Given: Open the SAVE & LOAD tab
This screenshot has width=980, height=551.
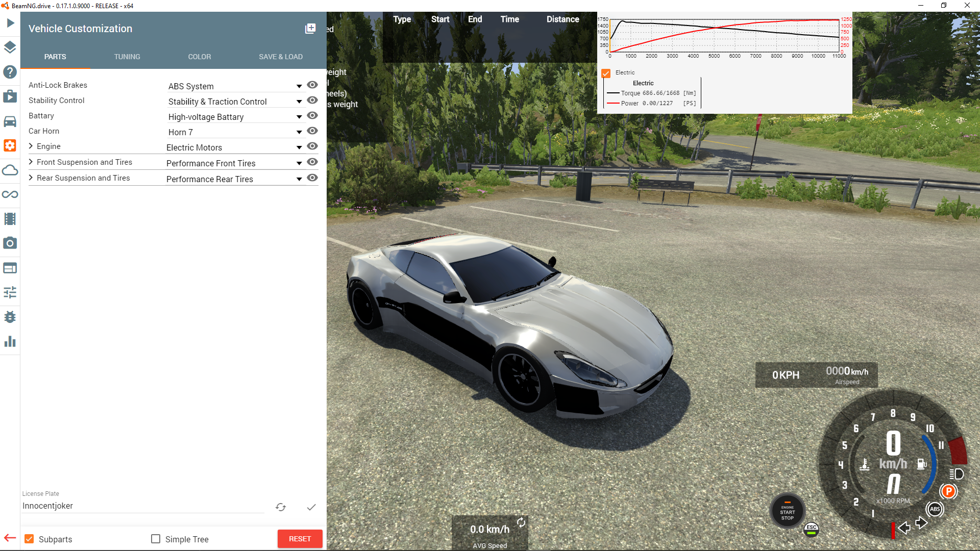Looking at the screenshot, I should point(281,57).
